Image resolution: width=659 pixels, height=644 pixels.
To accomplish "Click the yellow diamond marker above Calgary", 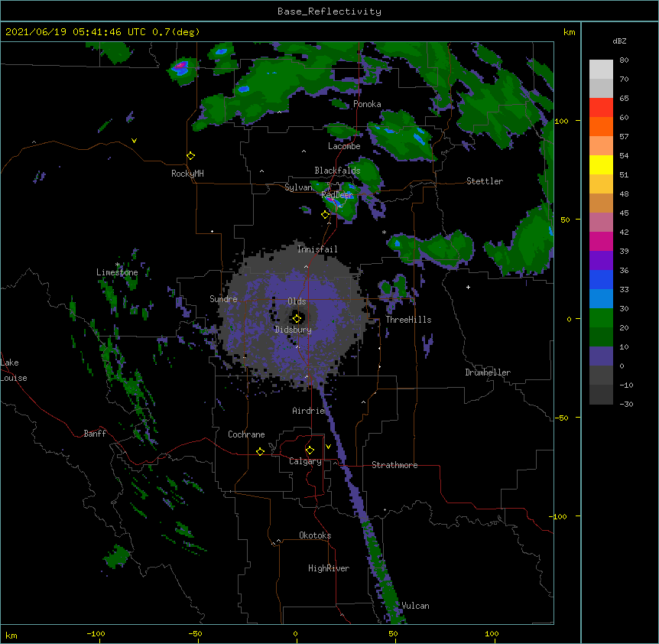I will point(310,450).
